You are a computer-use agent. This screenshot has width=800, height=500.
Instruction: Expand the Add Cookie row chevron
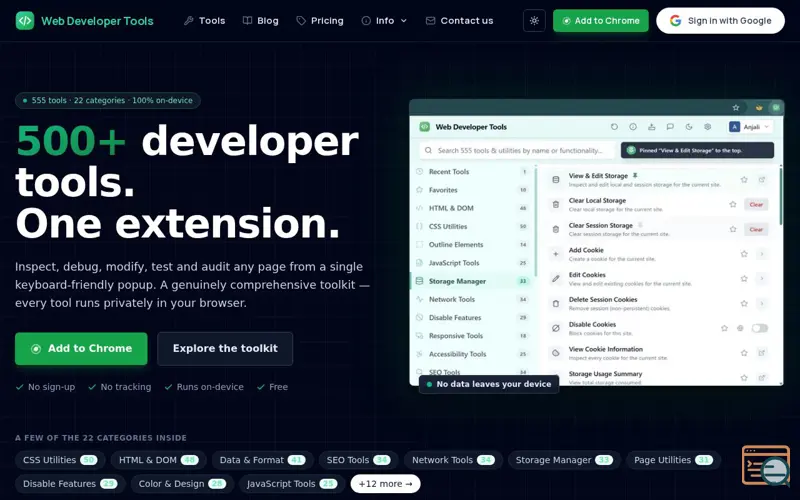point(762,254)
